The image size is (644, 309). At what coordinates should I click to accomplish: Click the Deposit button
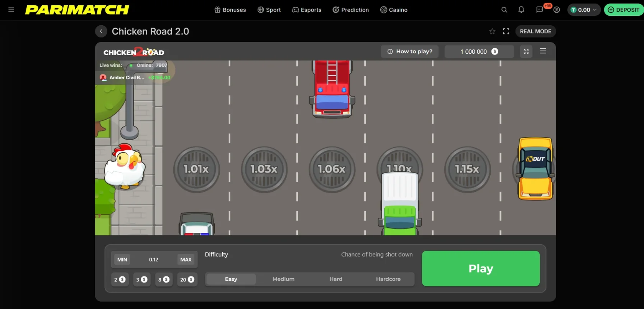(x=623, y=10)
